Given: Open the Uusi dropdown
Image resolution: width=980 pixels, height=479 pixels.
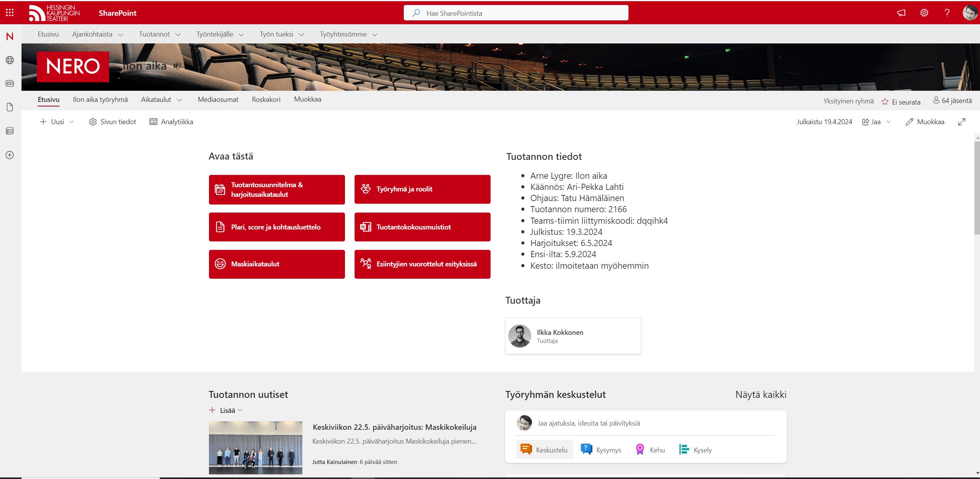Looking at the screenshot, I should point(57,122).
